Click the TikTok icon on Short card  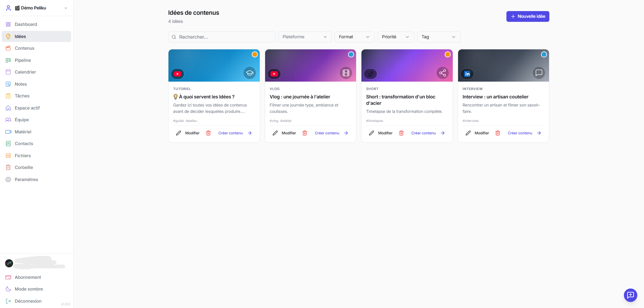point(371,74)
